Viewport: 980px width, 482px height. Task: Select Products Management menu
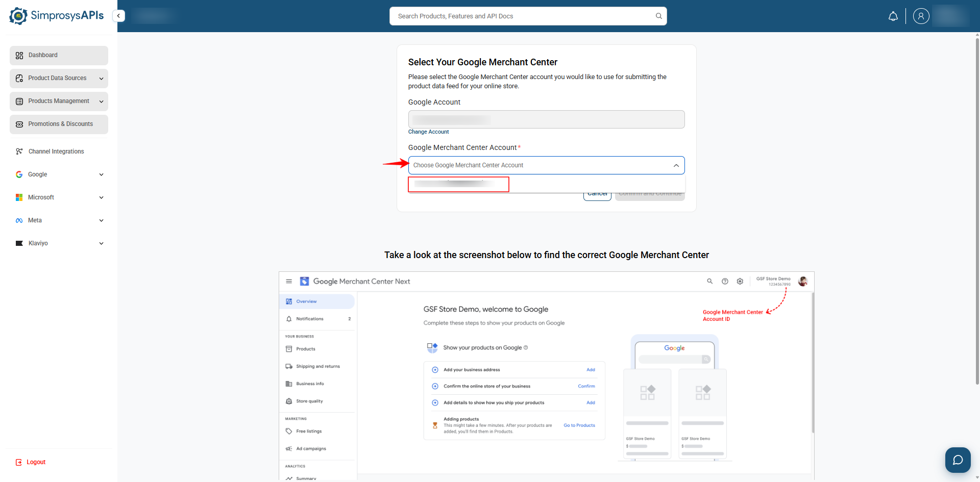click(x=59, y=102)
